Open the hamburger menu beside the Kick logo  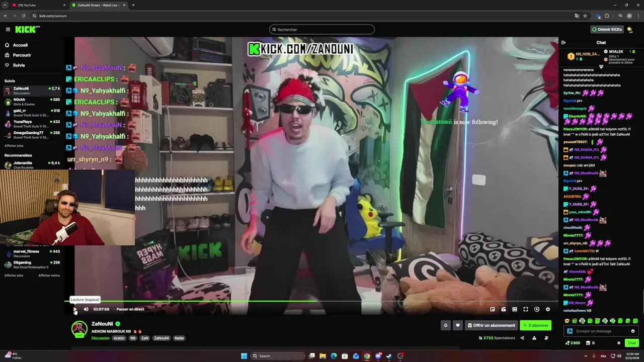coord(8,30)
